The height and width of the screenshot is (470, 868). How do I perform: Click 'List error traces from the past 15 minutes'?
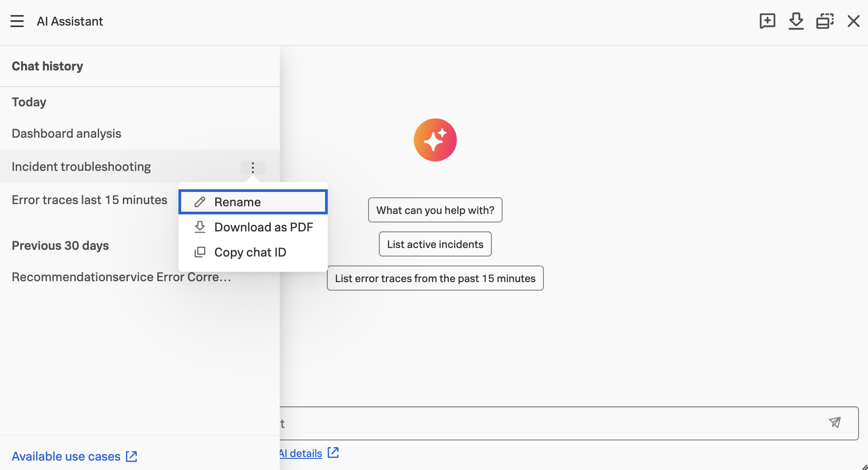pos(435,278)
